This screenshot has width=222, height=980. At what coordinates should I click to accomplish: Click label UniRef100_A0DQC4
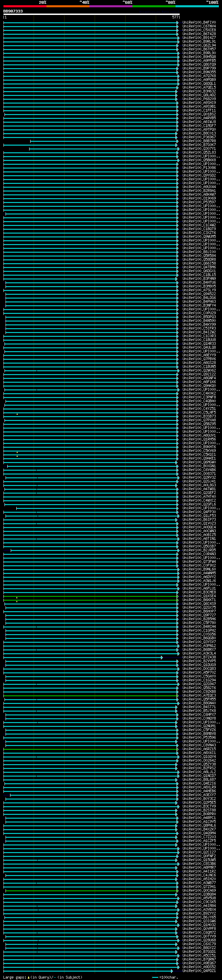199,527
